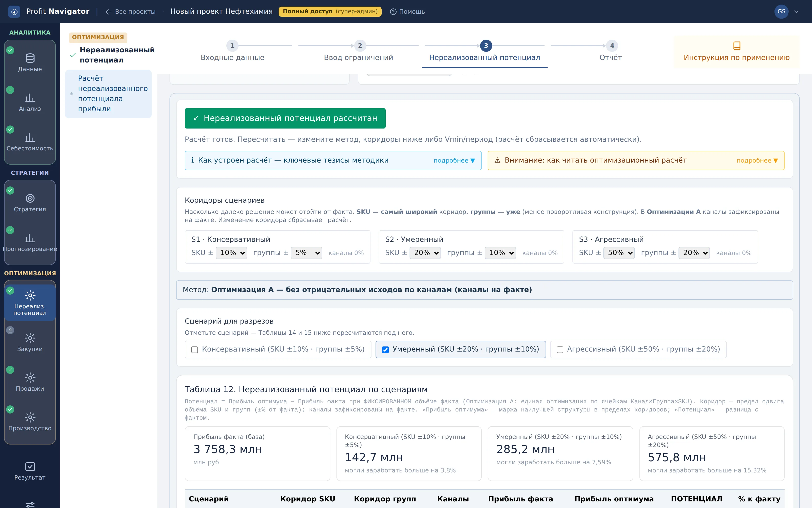Go to step 1 Входные данные
The image size is (812, 508).
coord(232,52)
